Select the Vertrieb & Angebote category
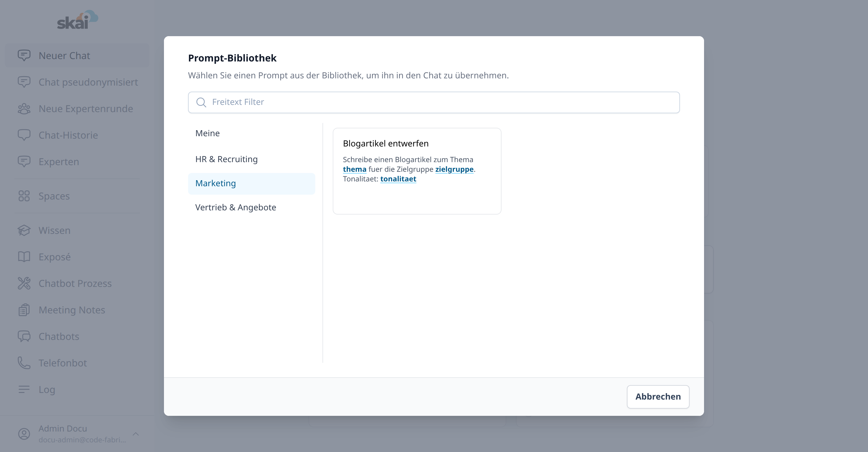The height and width of the screenshot is (452, 868). (251, 208)
